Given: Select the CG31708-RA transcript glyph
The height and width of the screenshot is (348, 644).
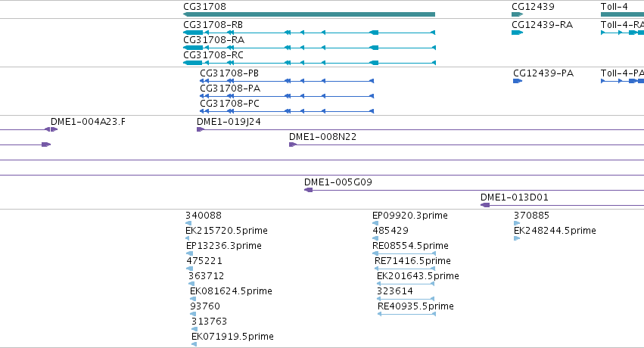Looking at the screenshot, I should tap(310, 48).
